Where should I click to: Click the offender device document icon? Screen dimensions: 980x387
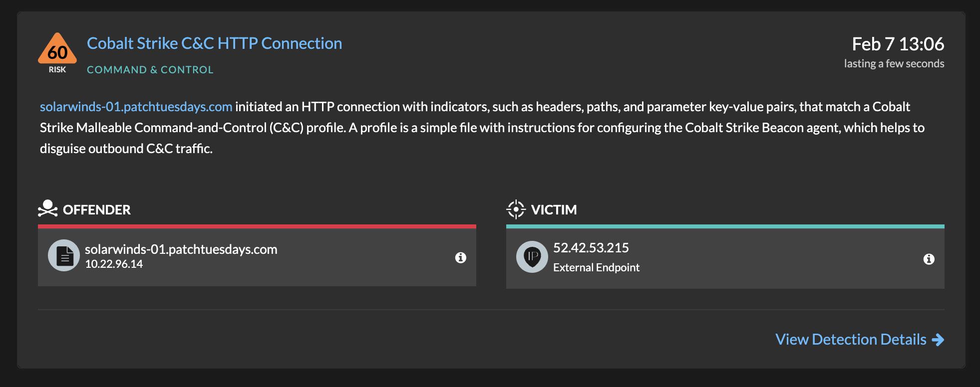click(x=64, y=256)
